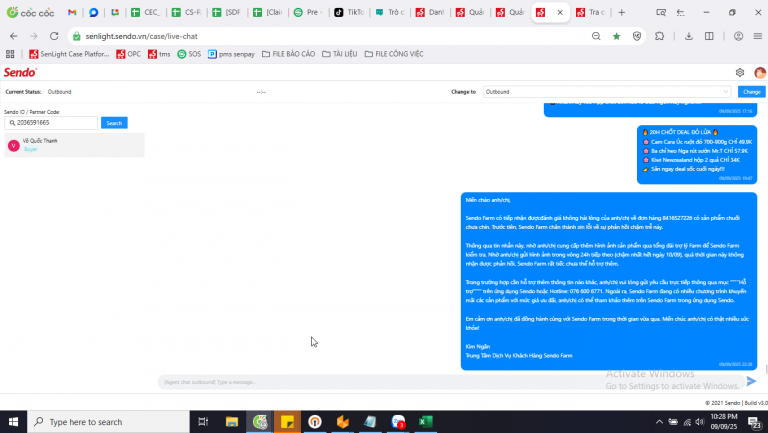Select buyer Võ Quốc Thanh
768x433 pixels.
pyautogui.click(x=74, y=145)
